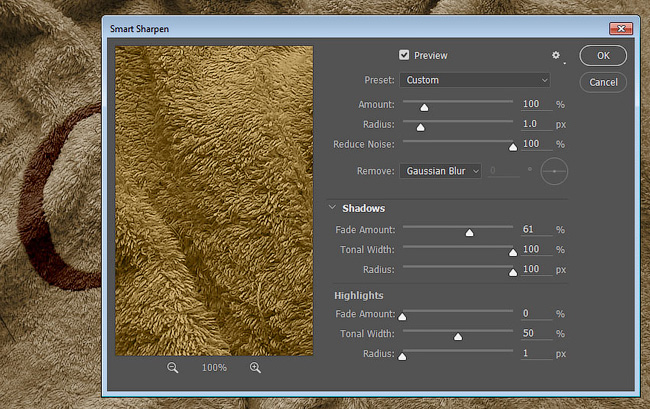The height and width of the screenshot is (409, 650).
Task: Cancel the Smart Sharpen dialog
Action: pos(603,82)
